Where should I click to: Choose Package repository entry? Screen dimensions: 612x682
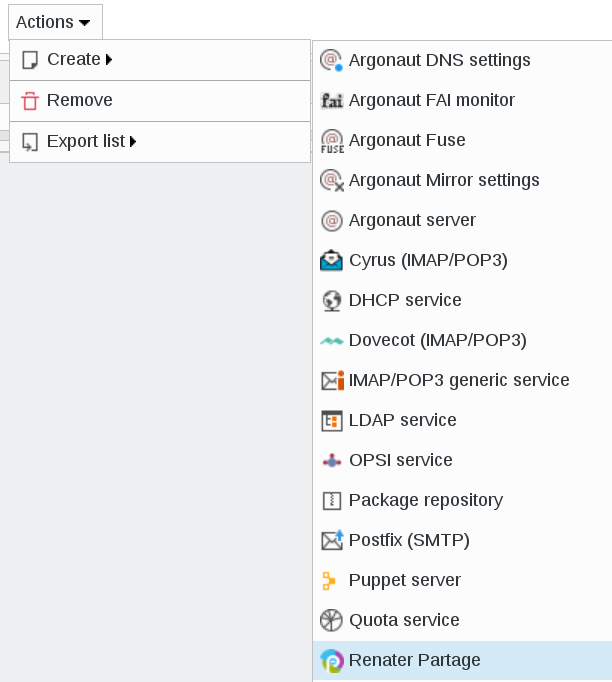462,500
